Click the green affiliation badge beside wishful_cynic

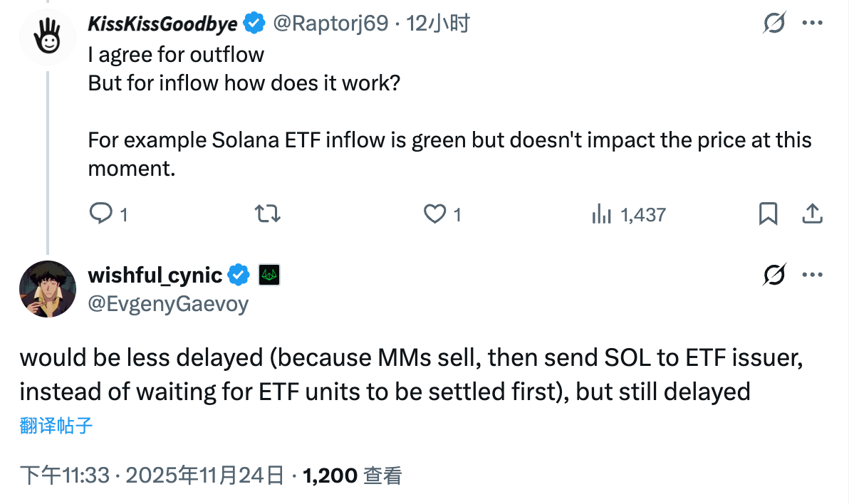[x=269, y=274]
